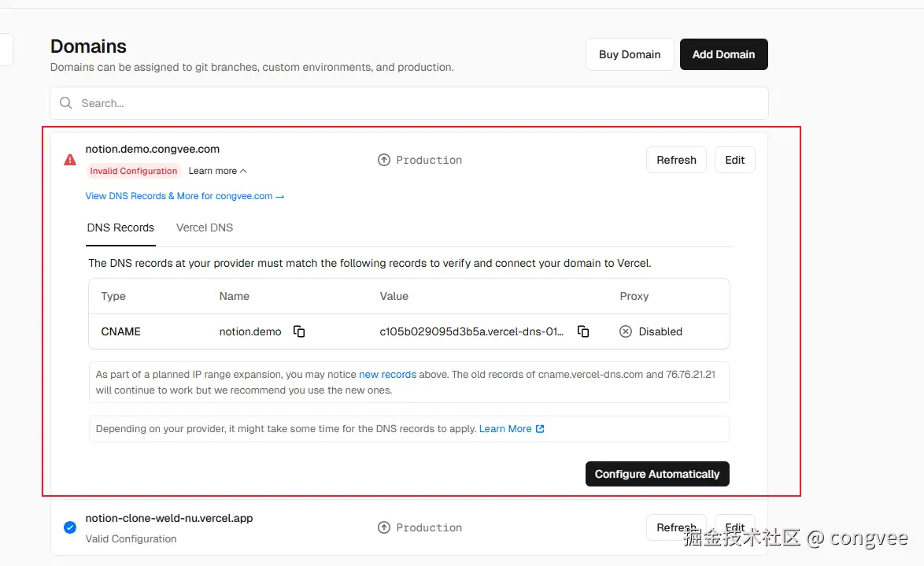Click external link icon beside Learn More

(540, 428)
